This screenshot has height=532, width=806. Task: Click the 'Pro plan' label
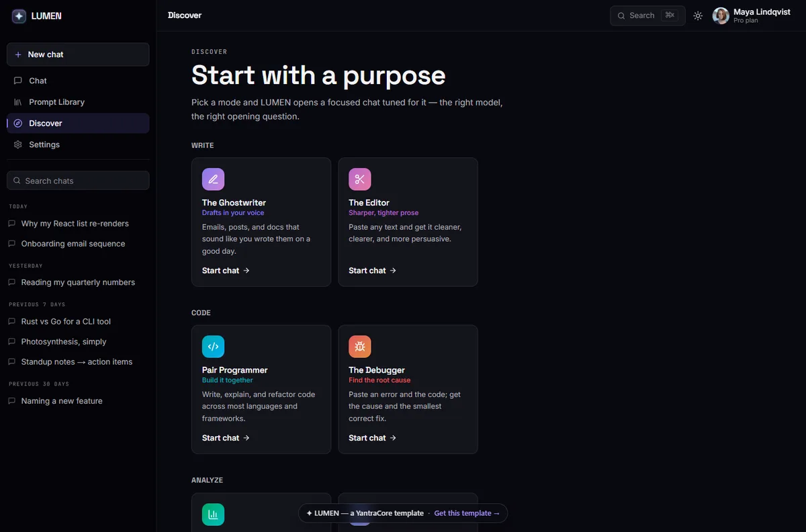click(746, 21)
